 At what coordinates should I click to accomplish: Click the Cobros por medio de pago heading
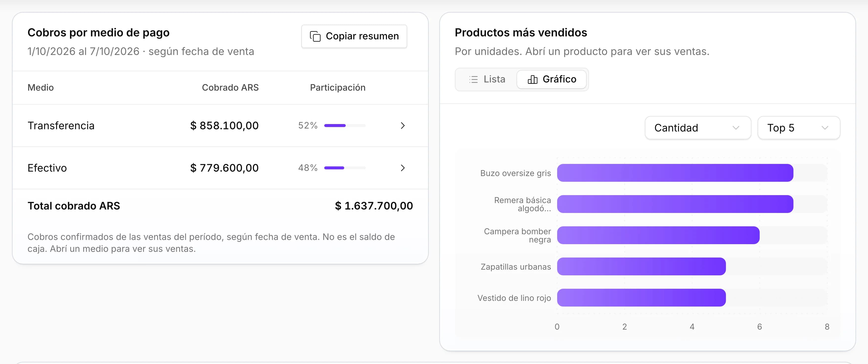[98, 32]
